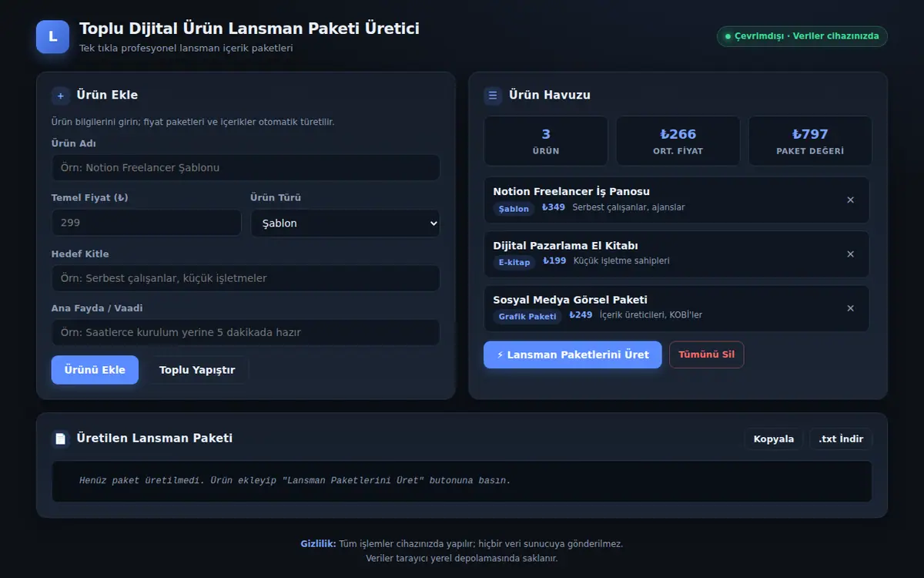Open the Ürün Türü dropdown
The width and height of the screenshot is (924, 578).
coord(345,223)
